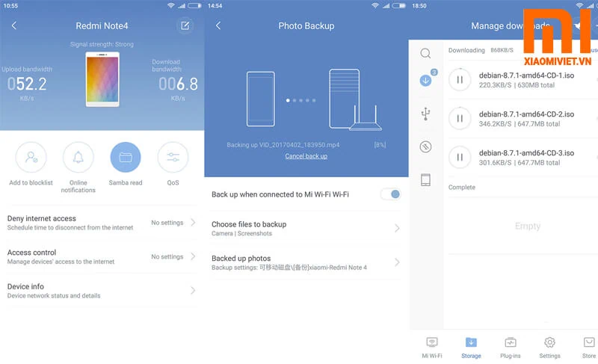Tap the edit icon beside Redmi Note4
The height and width of the screenshot is (364, 598).
[185, 25]
